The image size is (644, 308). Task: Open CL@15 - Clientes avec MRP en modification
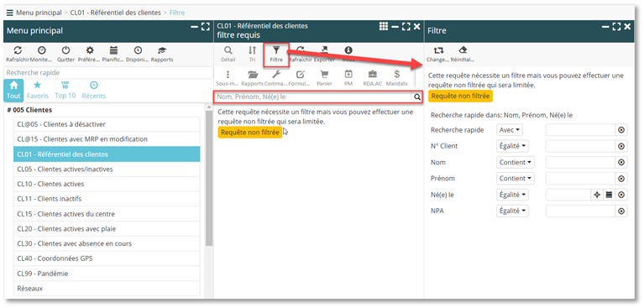point(107,139)
